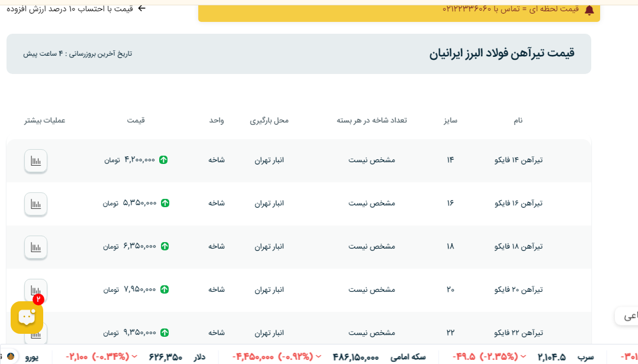
Task: Click the bell icon in yellow banner
Action: pyautogui.click(x=589, y=10)
